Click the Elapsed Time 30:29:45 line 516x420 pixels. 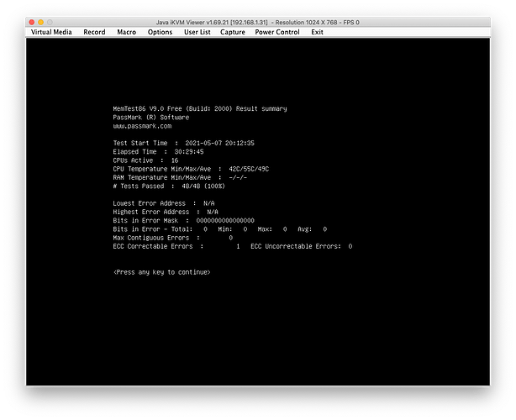tap(158, 152)
